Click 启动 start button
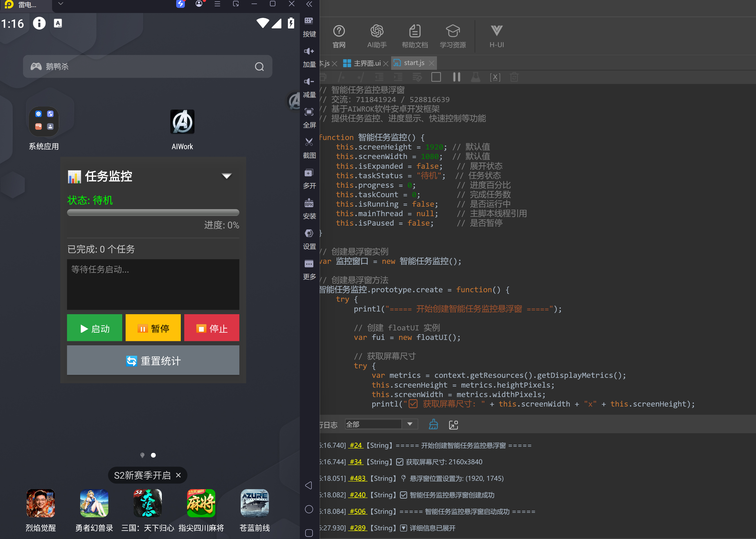Image resolution: width=756 pixels, height=539 pixels. pos(94,328)
